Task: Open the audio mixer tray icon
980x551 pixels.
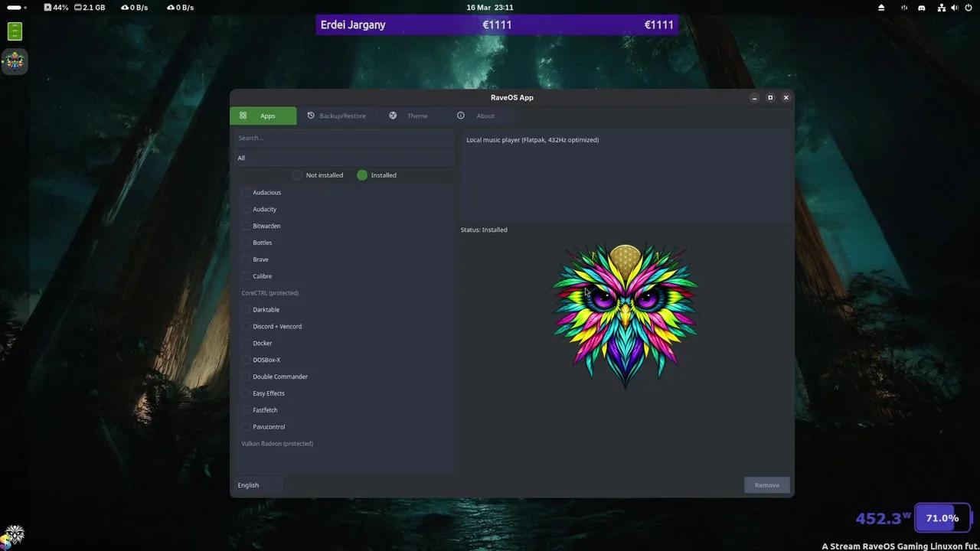Action: coord(904,8)
